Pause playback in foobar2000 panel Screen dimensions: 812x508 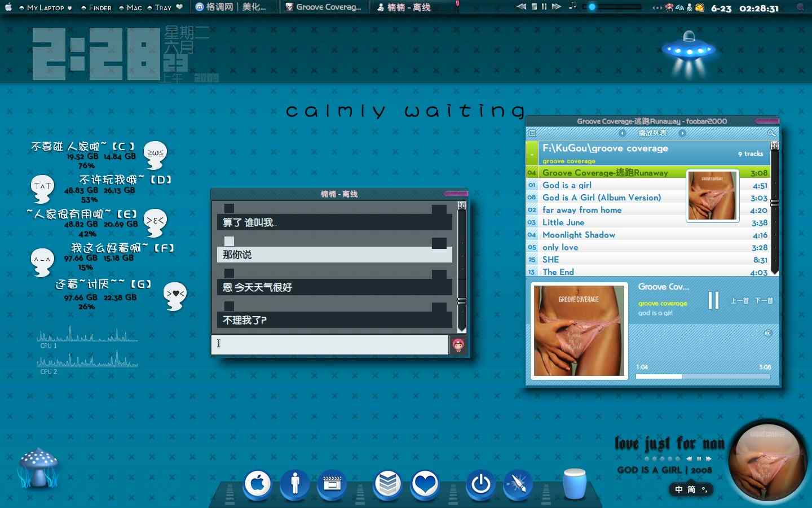pyautogui.click(x=713, y=300)
